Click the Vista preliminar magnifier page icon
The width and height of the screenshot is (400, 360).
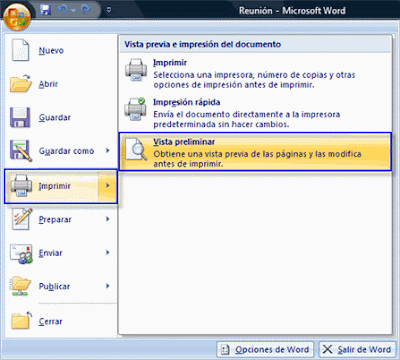[136, 149]
